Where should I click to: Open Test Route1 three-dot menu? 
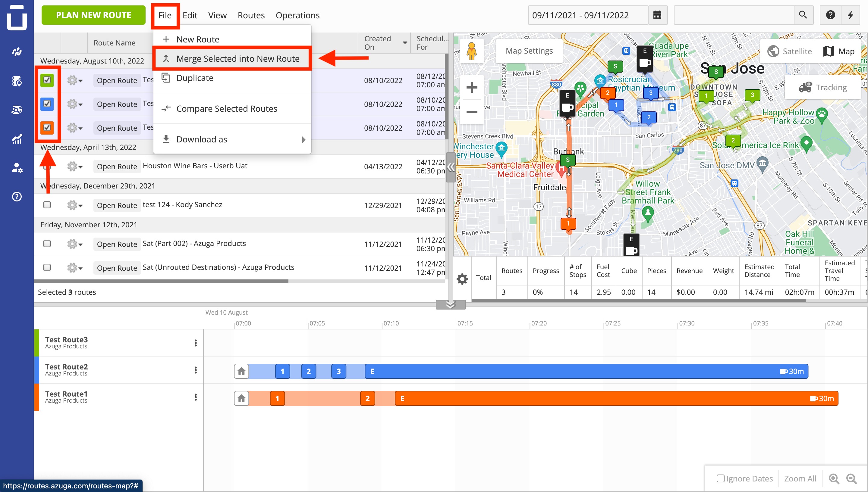point(195,397)
